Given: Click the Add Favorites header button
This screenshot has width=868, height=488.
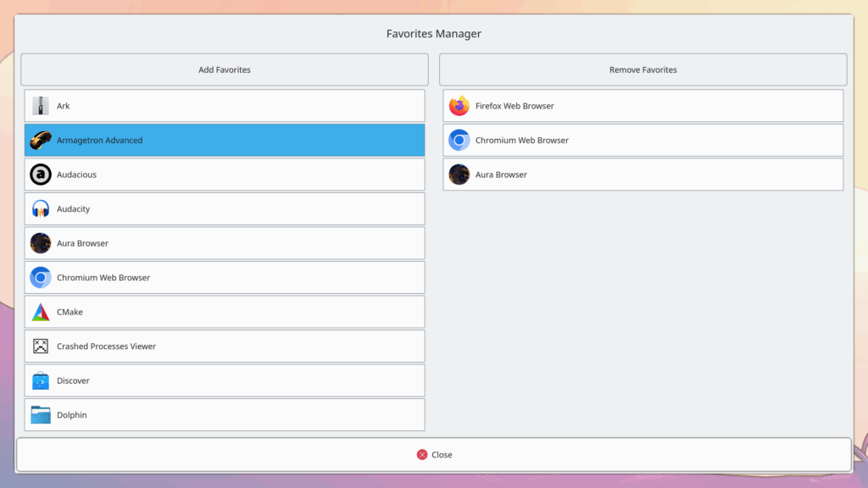Looking at the screenshot, I should coord(224,69).
